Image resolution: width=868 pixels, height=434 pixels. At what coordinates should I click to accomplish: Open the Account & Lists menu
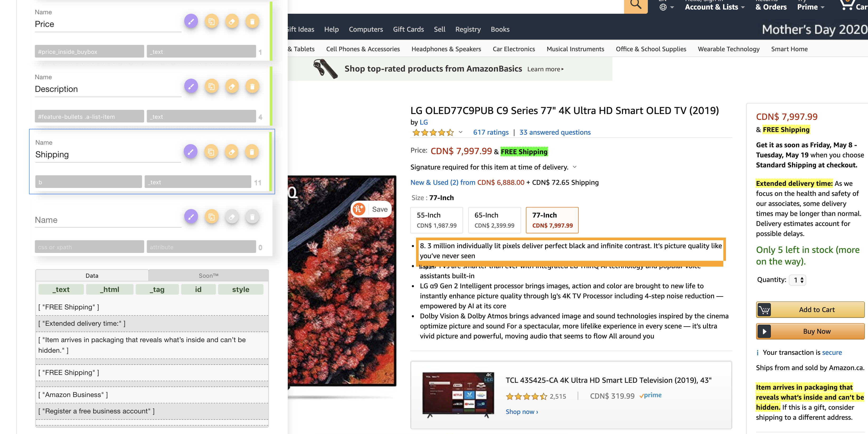pyautogui.click(x=715, y=7)
